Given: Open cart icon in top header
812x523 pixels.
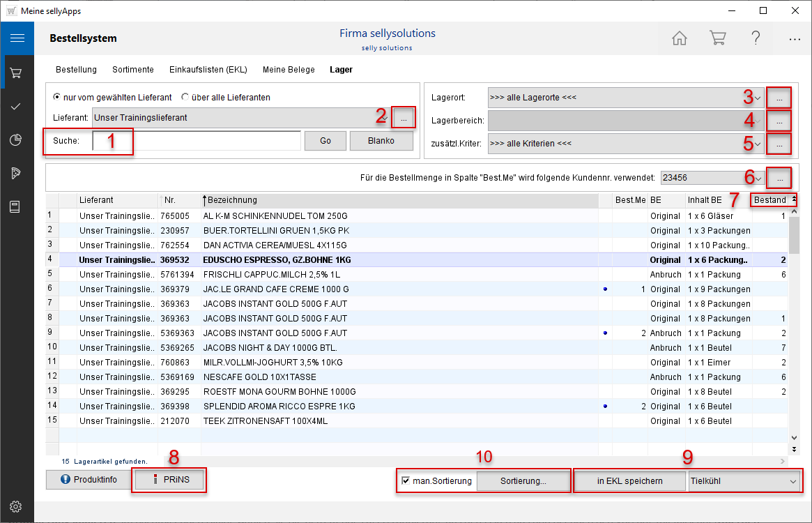Looking at the screenshot, I should 717,38.
